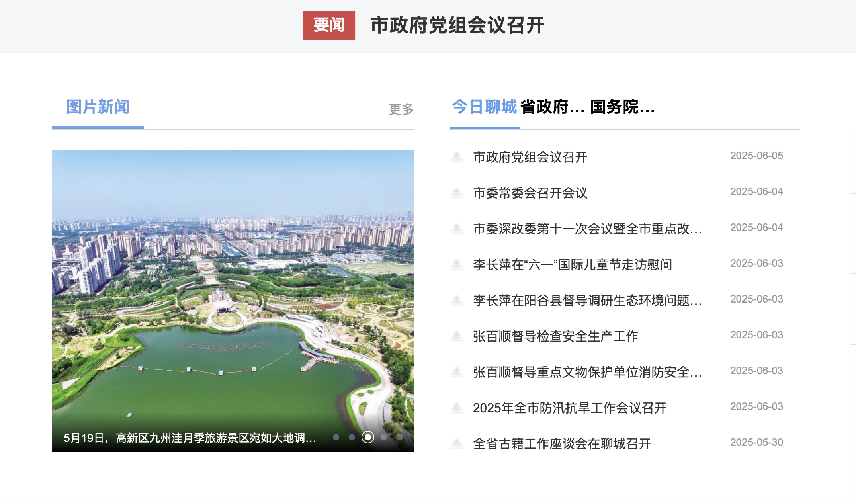Open the aerial lake photo news slide

click(x=233, y=301)
